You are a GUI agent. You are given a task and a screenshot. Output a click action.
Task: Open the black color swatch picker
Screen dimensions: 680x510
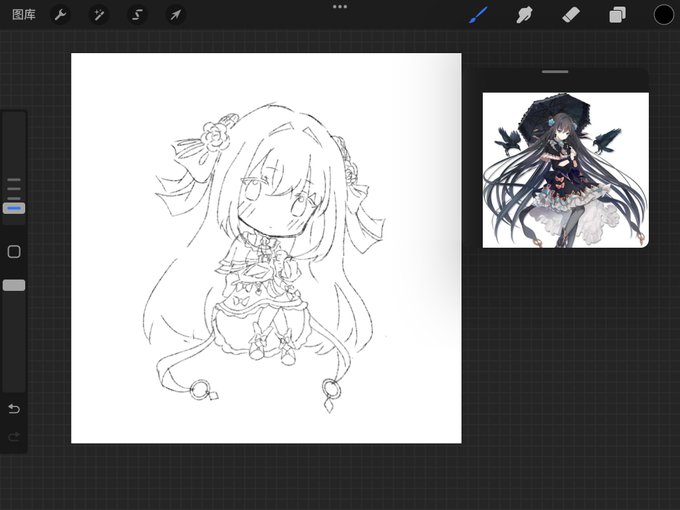[664, 15]
